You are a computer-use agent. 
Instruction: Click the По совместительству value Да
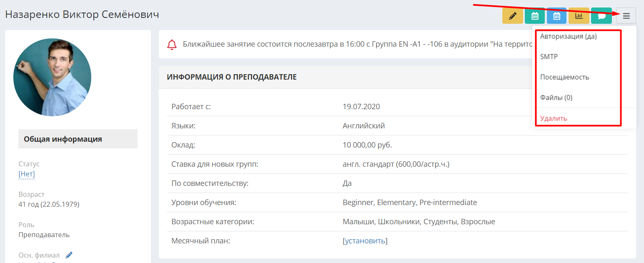click(347, 183)
